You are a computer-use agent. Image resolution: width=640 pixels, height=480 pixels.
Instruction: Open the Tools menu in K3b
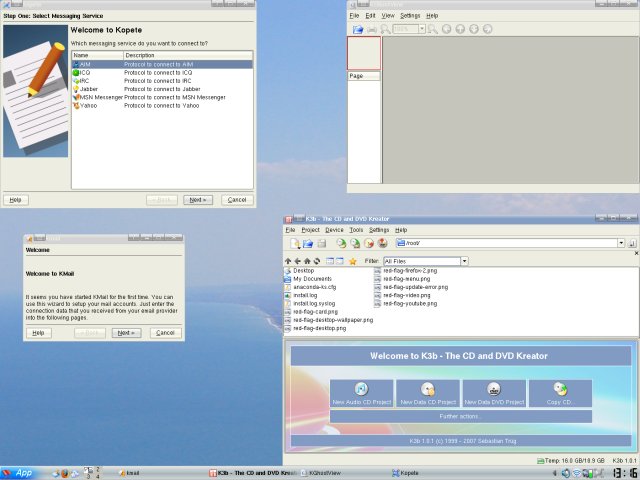click(x=356, y=230)
